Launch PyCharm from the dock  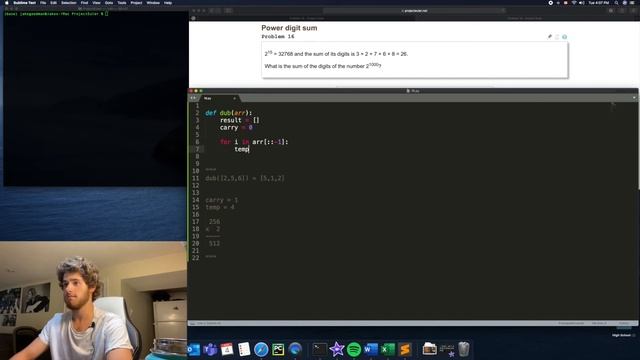coord(278,349)
